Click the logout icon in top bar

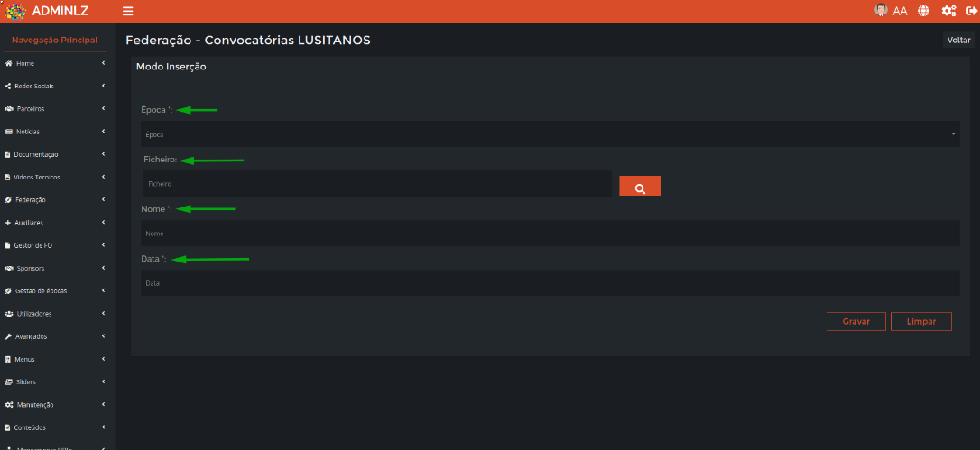[971, 11]
